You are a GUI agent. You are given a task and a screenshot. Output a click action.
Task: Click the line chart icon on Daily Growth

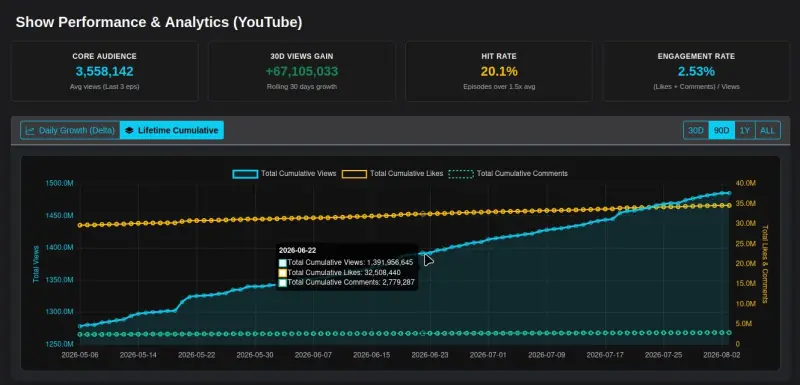[x=31, y=130]
